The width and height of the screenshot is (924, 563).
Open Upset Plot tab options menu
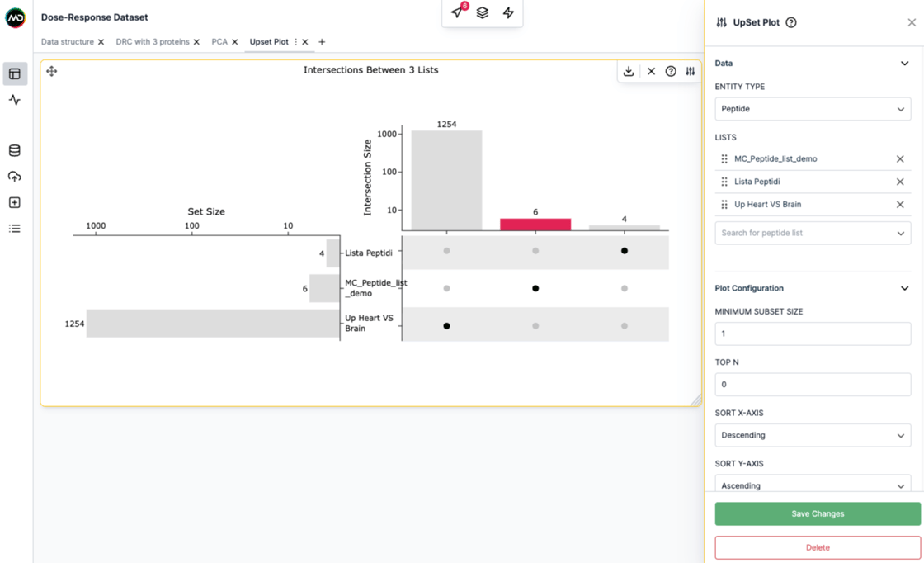tap(295, 42)
